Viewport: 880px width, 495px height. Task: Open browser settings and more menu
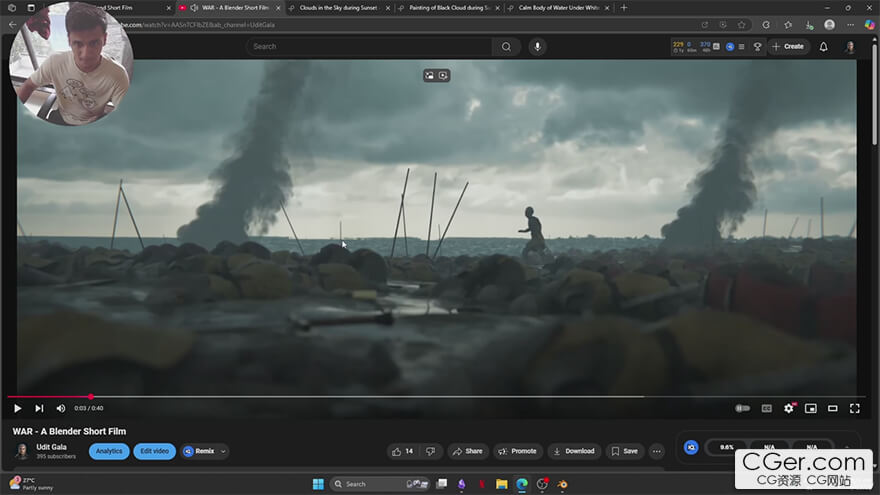click(x=850, y=25)
